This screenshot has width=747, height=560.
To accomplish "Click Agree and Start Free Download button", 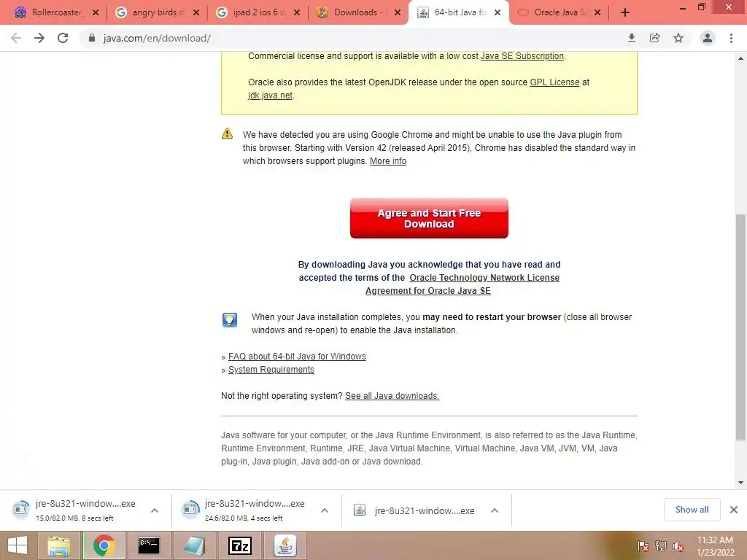I will [429, 219].
